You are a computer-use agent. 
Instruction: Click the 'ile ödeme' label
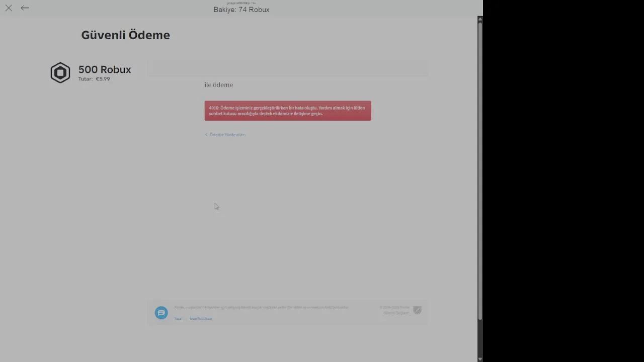point(219,85)
